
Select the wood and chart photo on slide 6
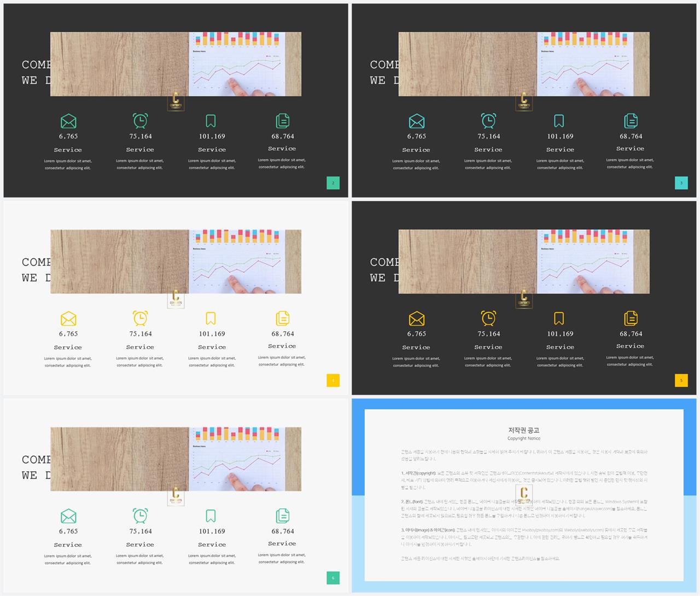[176, 459]
